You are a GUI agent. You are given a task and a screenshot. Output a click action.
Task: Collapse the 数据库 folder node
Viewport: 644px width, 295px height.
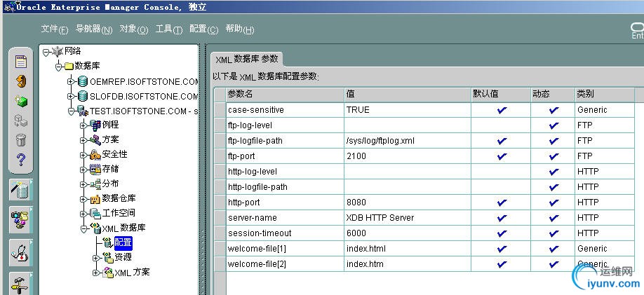[59, 67]
